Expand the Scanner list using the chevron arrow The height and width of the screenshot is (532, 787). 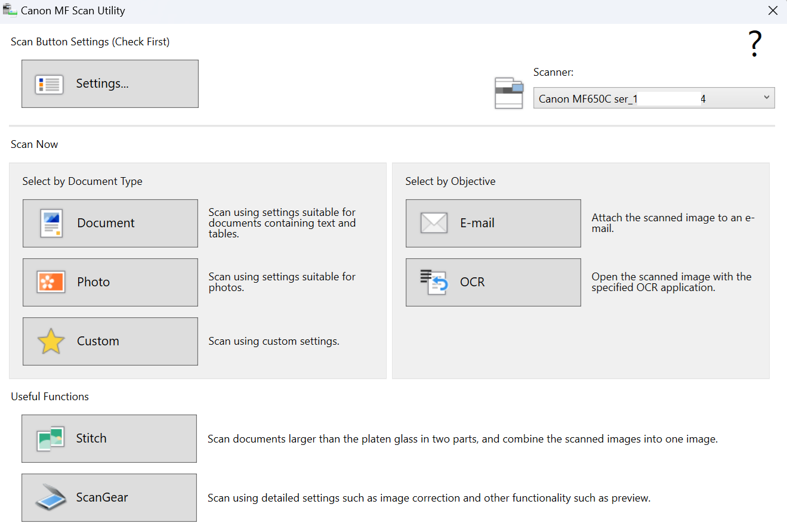coord(767,98)
